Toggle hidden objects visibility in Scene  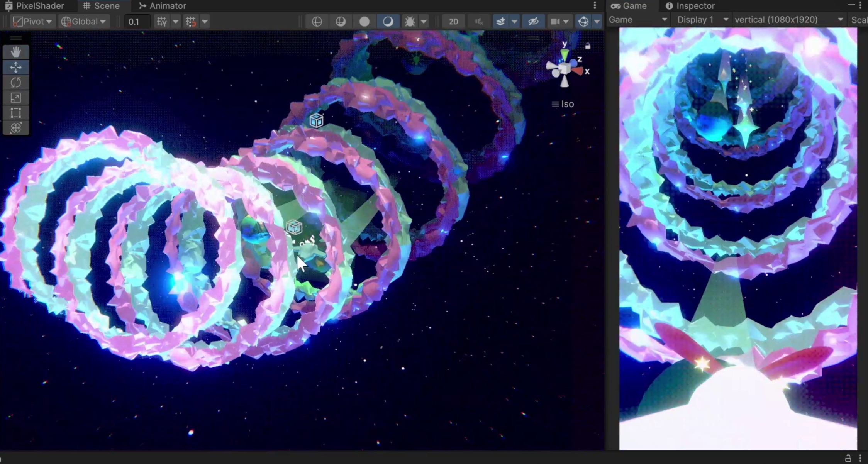(x=533, y=21)
